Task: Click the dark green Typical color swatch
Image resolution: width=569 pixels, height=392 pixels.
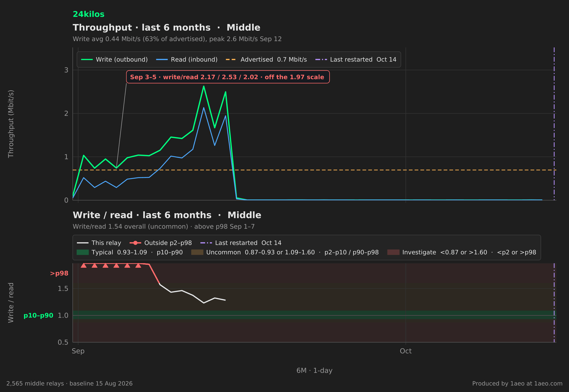Action: tap(83, 252)
